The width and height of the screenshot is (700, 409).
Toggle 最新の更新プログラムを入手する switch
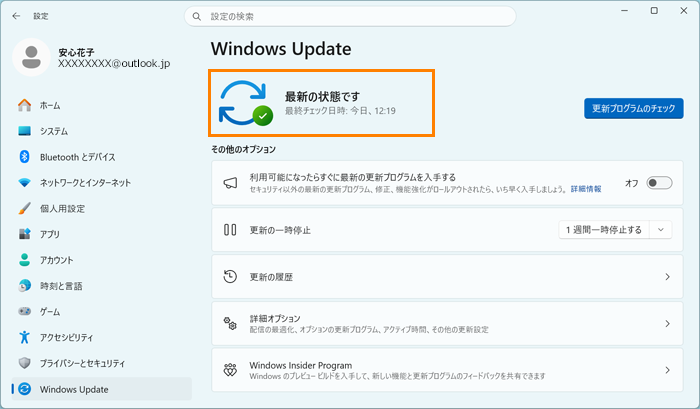(x=659, y=183)
